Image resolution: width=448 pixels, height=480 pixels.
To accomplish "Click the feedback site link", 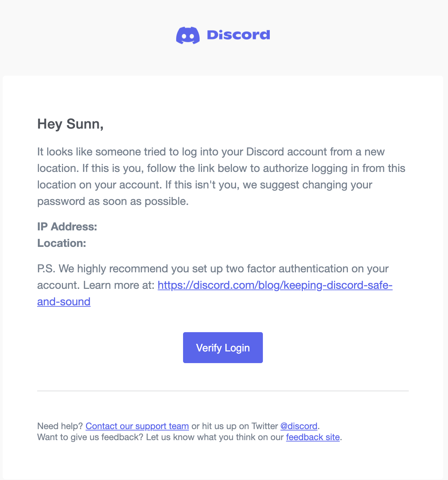I will tap(312, 437).
